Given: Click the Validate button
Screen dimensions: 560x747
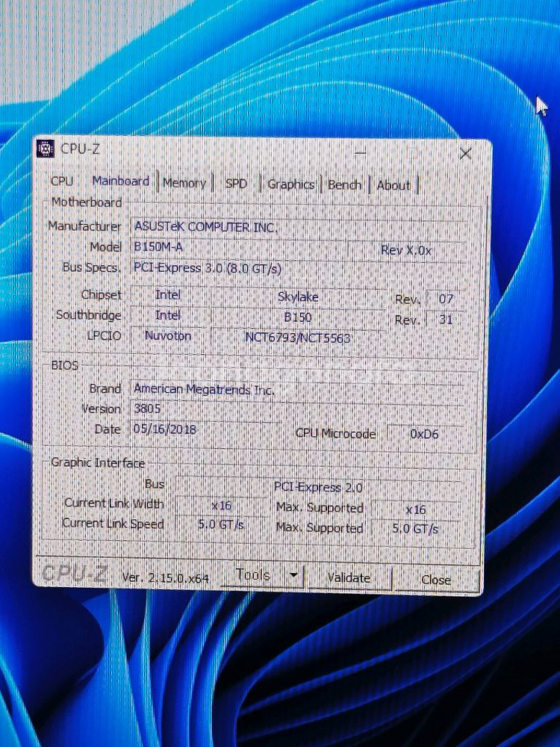Looking at the screenshot, I should coord(349,577).
